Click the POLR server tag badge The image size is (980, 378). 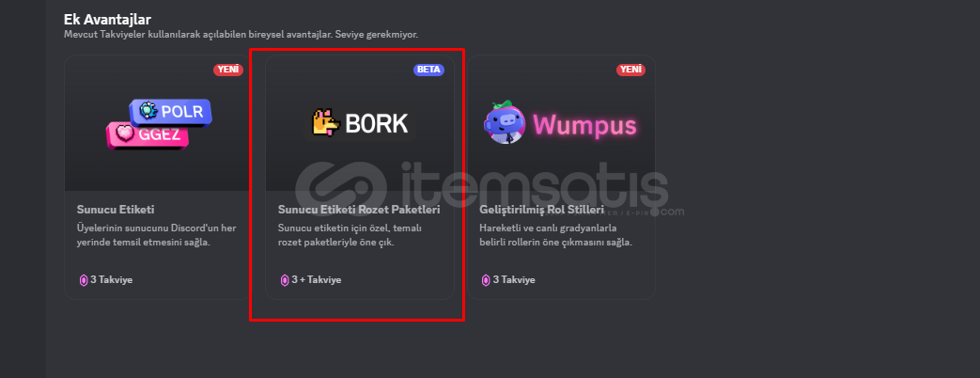tap(171, 111)
